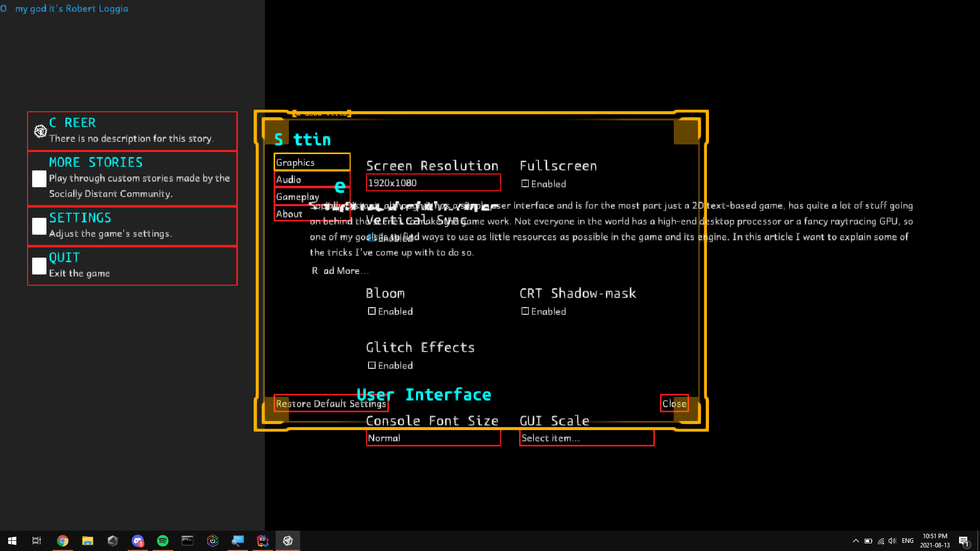980x551 pixels.
Task: Open Discord from the taskbar
Action: [137, 541]
